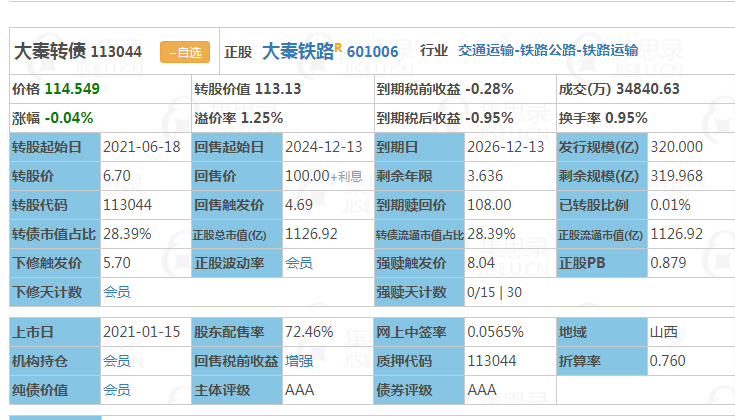Select 成交(万) value 34840.63

tap(648, 89)
